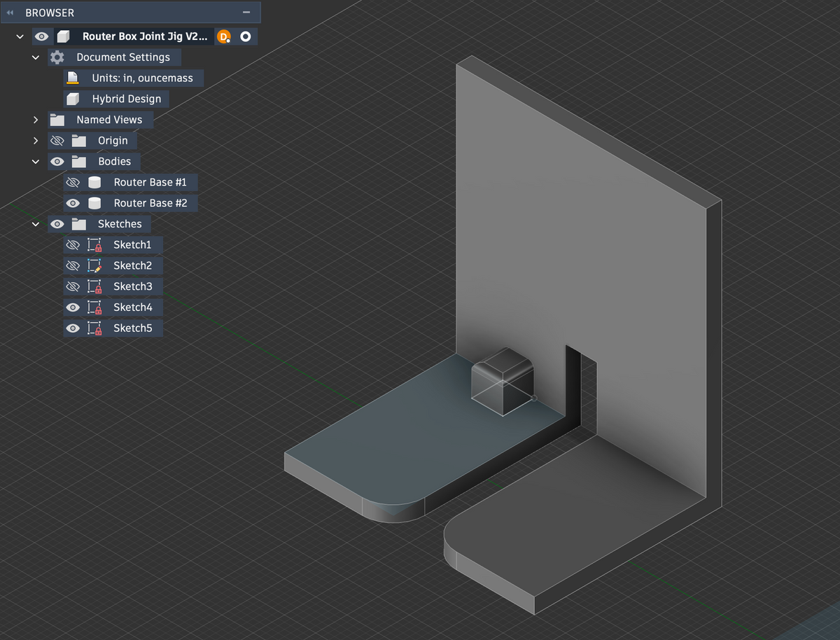The width and height of the screenshot is (840, 640).
Task: Select the Bodies label
Action: [114, 162]
